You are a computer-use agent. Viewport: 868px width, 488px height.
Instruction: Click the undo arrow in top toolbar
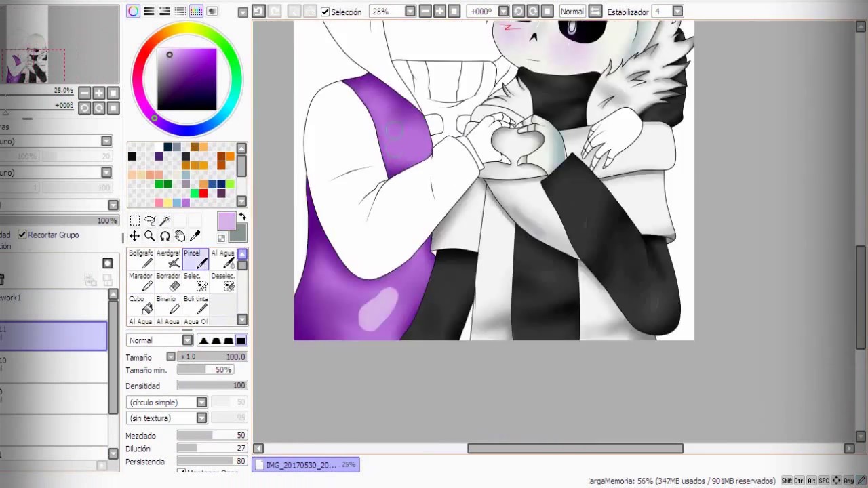pyautogui.click(x=258, y=12)
